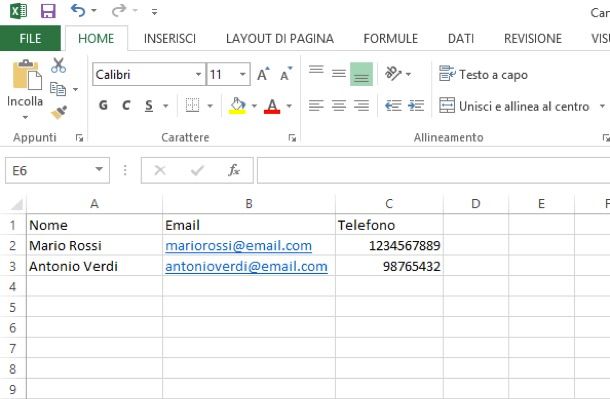Open the borders dropdown arrow

click(x=210, y=106)
